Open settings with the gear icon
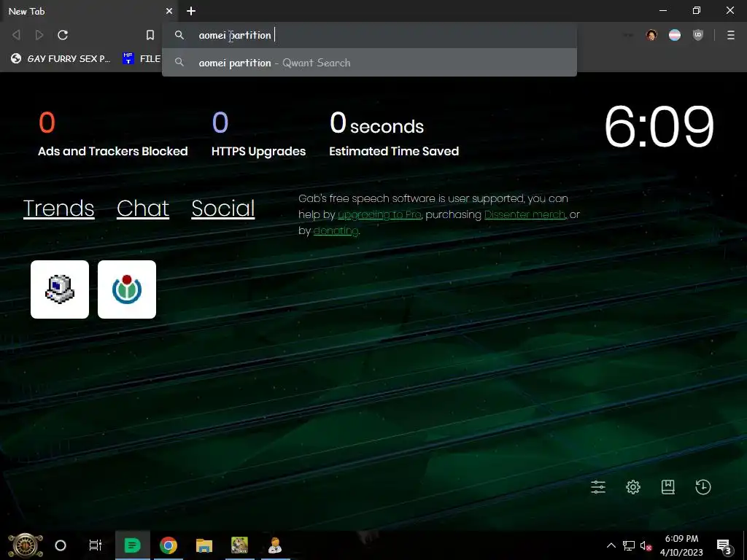Image resolution: width=747 pixels, height=560 pixels. pos(633,487)
